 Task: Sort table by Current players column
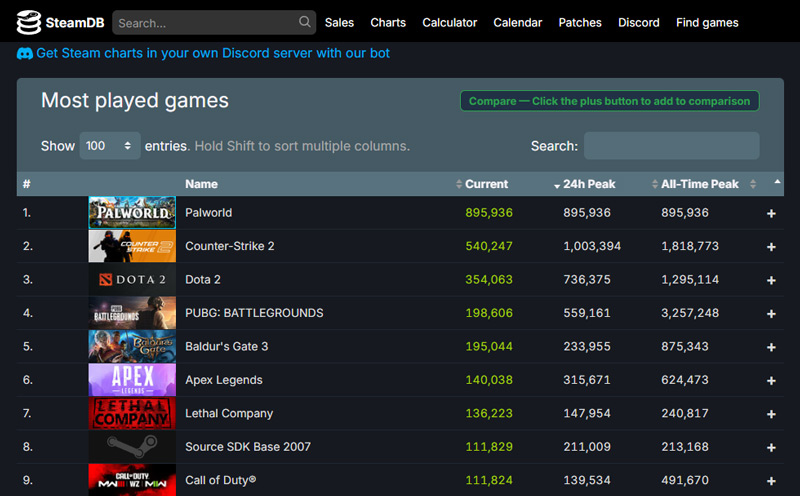pyautogui.click(x=486, y=184)
